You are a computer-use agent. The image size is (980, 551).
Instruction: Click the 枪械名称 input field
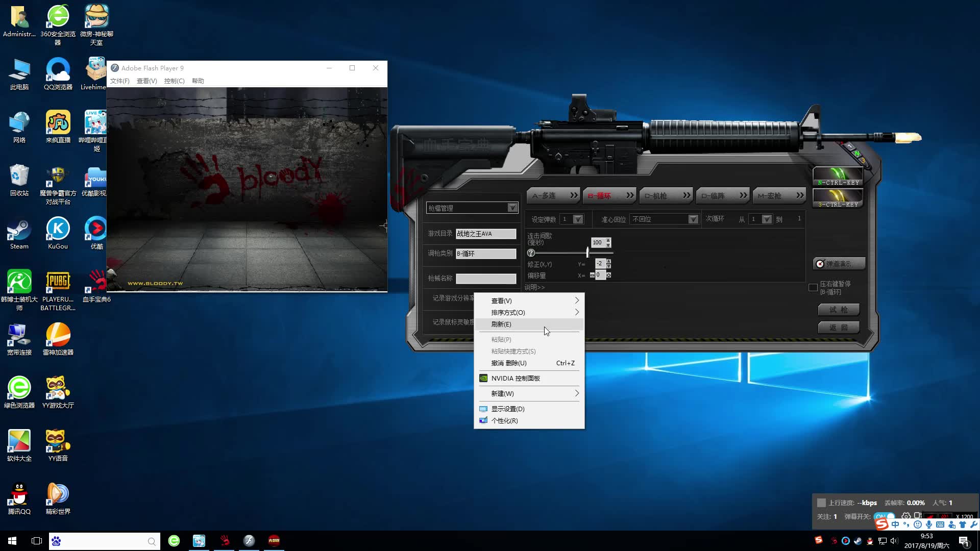click(486, 279)
